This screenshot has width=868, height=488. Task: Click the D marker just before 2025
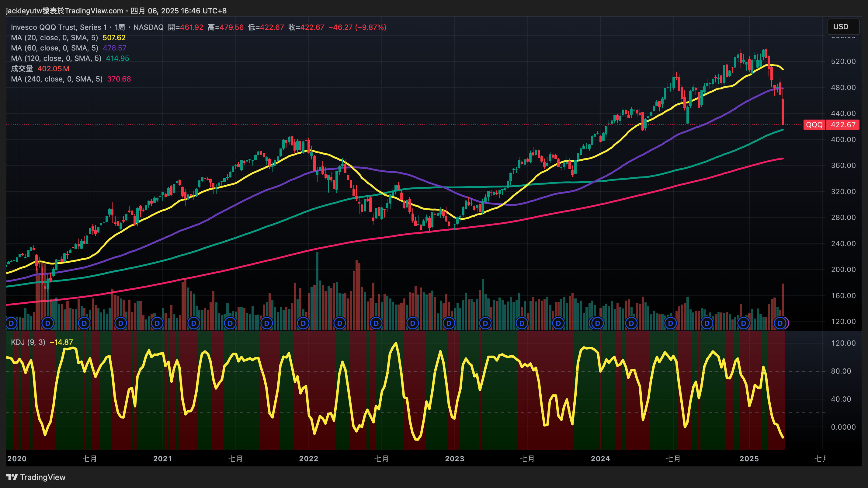tap(743, 323)
